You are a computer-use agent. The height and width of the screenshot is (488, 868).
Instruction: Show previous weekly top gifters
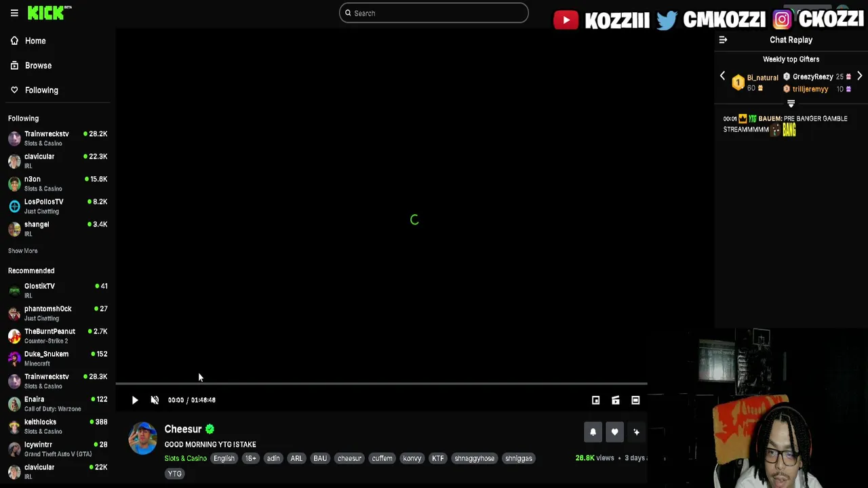coord(722,76)
